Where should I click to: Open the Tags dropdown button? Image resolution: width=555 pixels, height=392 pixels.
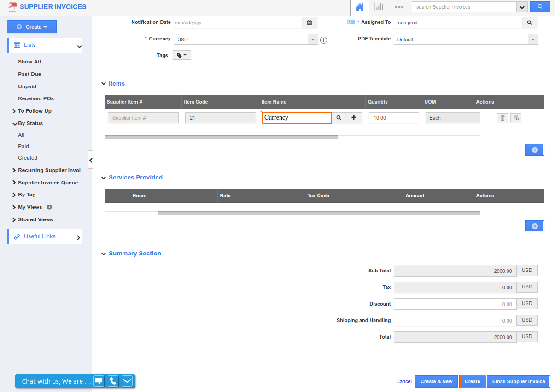click(182, 55)
